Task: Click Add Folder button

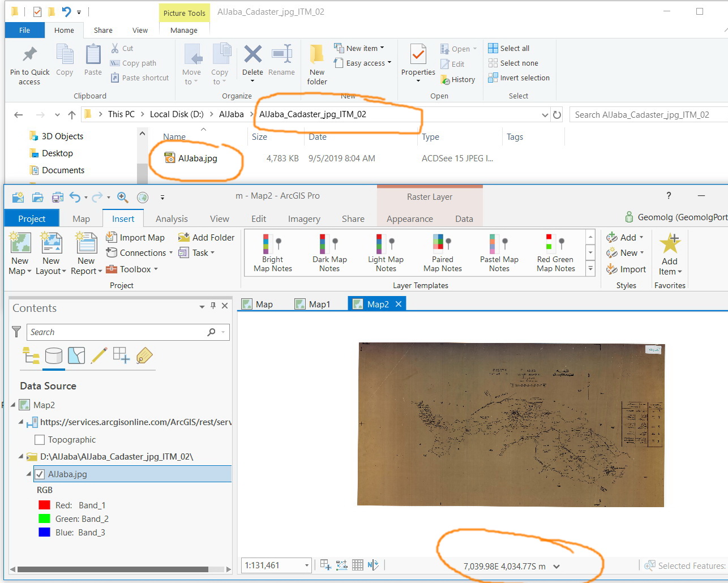Action: click(207, 238)
